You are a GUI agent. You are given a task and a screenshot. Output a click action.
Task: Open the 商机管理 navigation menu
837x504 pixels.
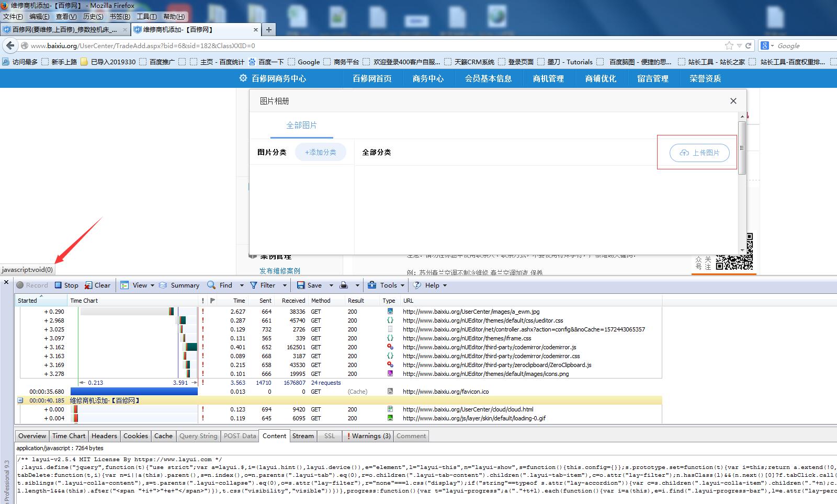[548, 78]
